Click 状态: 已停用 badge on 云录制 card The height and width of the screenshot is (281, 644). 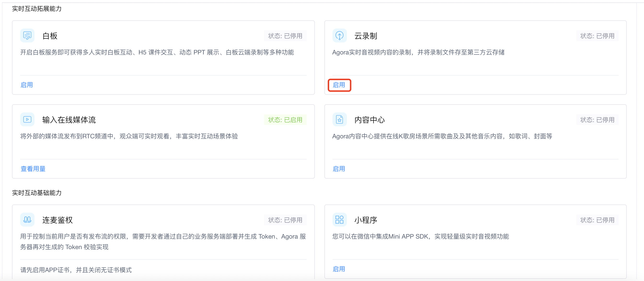pyautogui.click(x=597, y=36)
